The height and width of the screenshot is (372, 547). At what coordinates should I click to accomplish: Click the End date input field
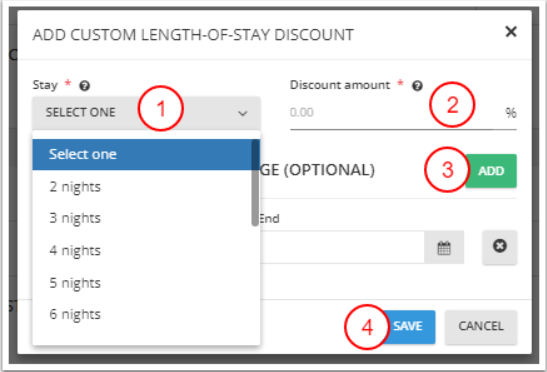click(342, 247)
